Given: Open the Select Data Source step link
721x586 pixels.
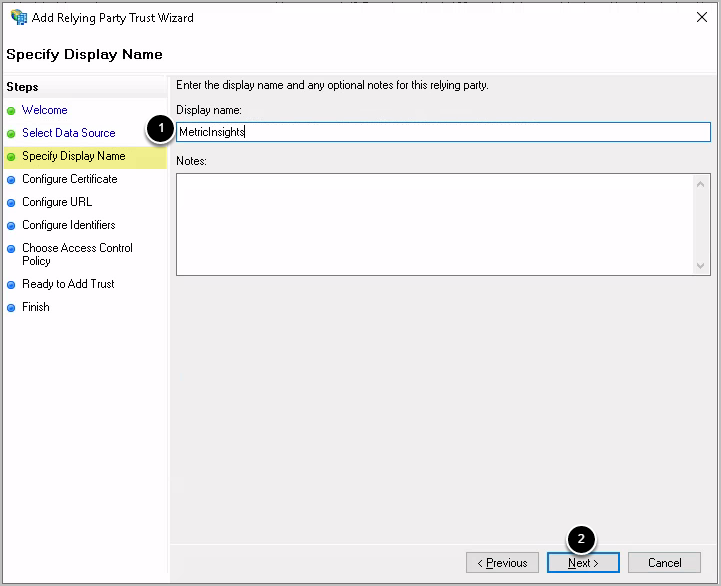Looking at the screenshot, I should 69,133.
